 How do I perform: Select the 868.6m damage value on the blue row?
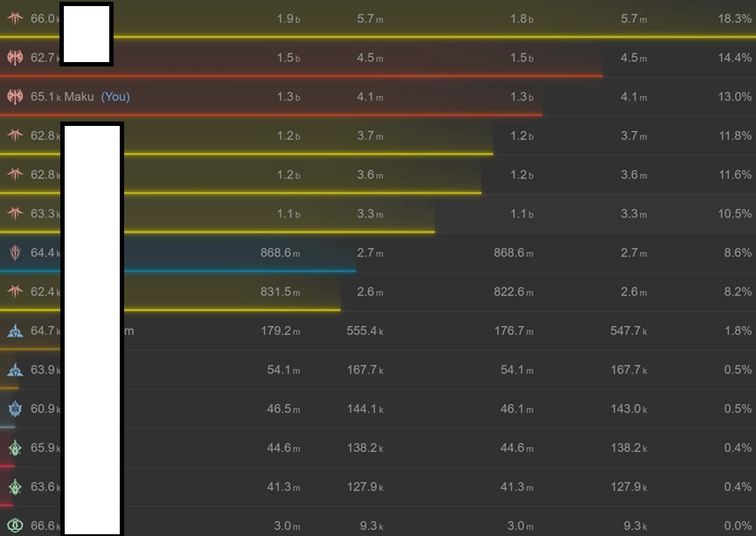(x=280, y=253)
